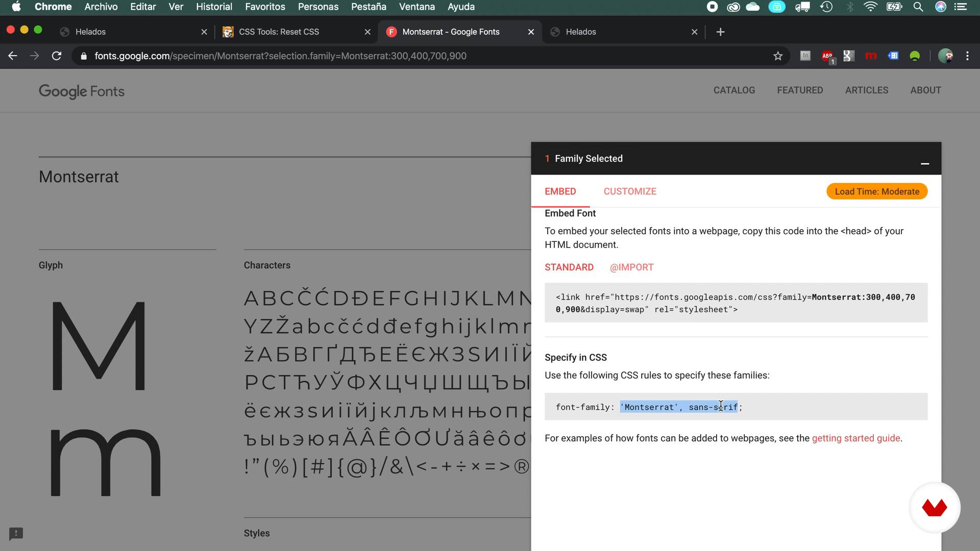980x551 pixels.
Task: Open the Editar menu
Action: pos(143,7)
